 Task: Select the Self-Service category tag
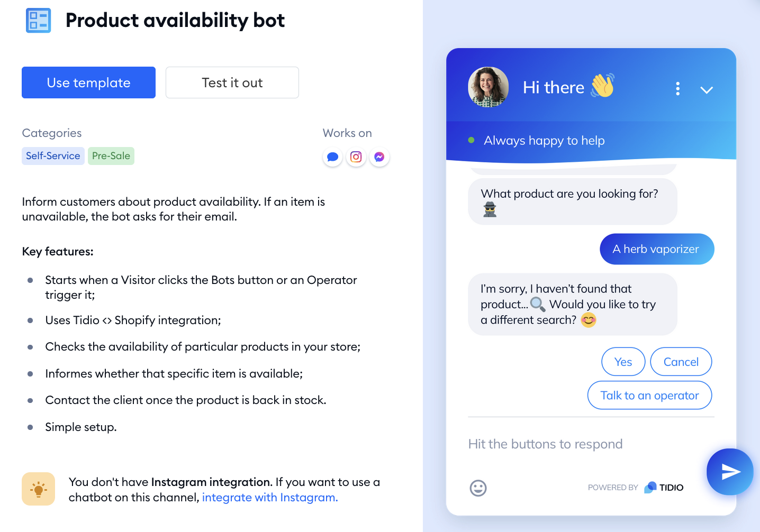tap(53, 156)
